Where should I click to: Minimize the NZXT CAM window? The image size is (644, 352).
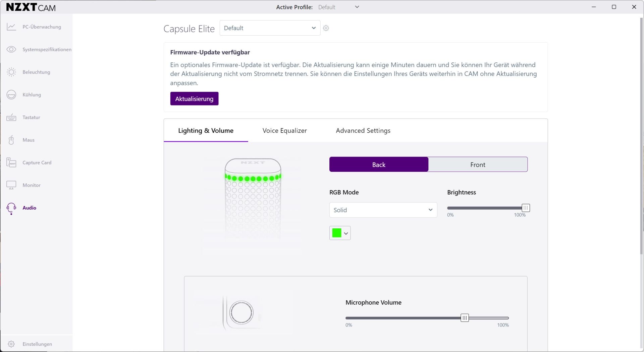[594, 7]
